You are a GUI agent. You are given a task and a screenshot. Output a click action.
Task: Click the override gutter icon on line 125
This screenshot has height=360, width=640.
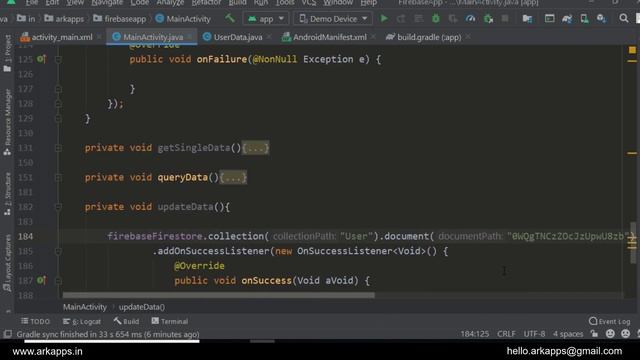41,59
